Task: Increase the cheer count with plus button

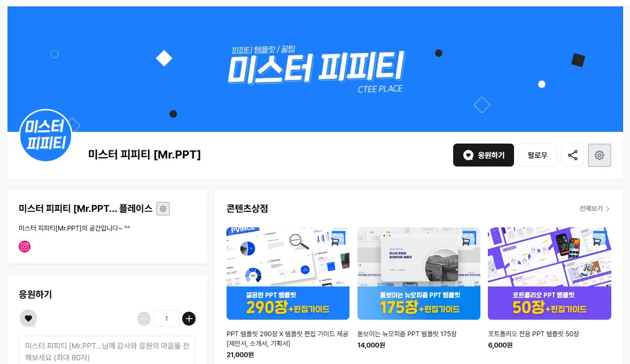Action: pos(189,319)
